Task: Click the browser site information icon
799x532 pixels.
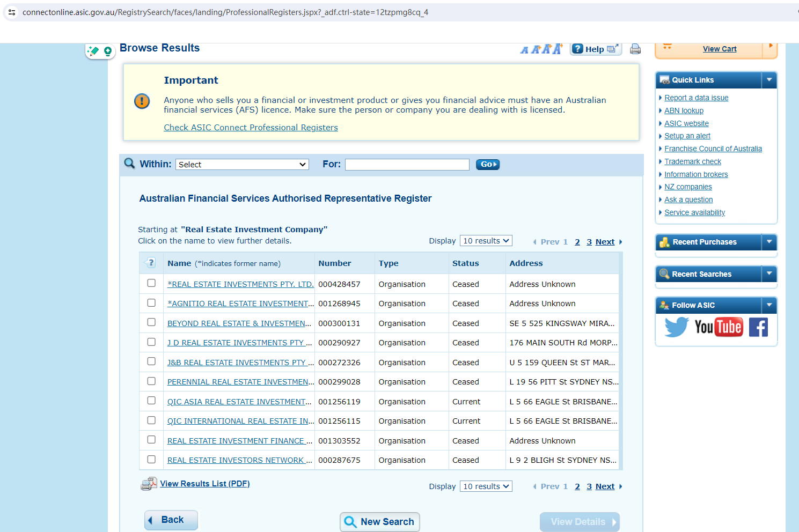Action: coord(12,12)
